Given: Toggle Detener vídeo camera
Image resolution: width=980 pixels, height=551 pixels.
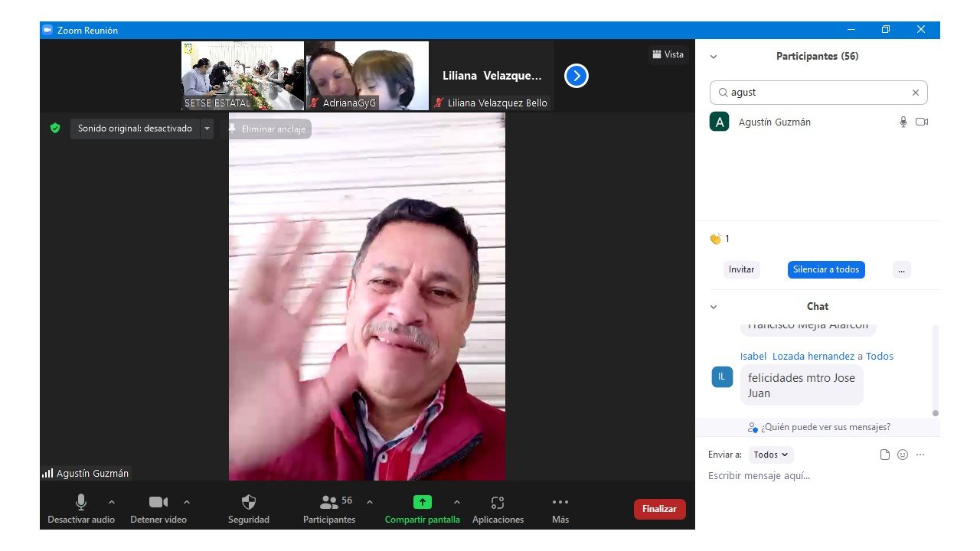Looking at the screenshot, I should 158,503.
